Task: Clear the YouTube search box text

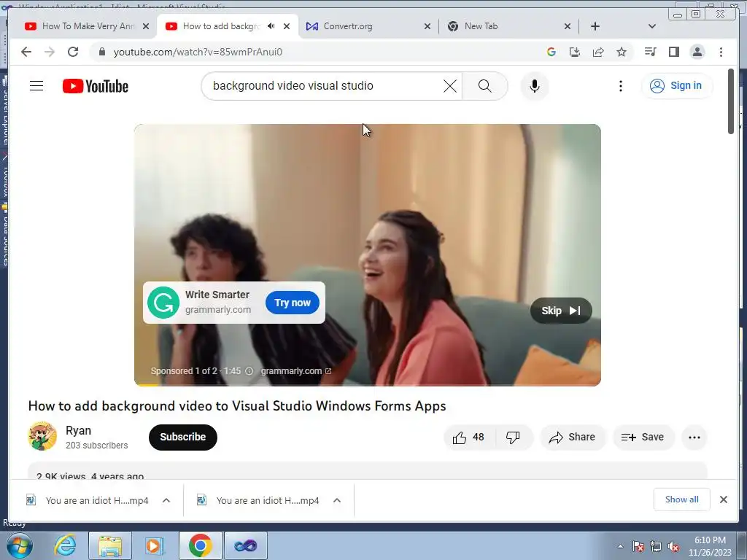Action: 449,86
